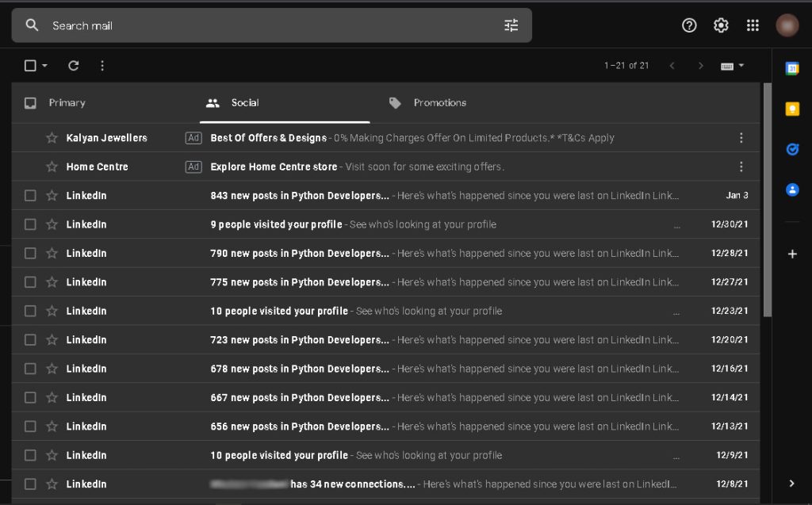Open Google Calendar in side panel
The height and width of the screenshot is (505, 812).
pyautogui.click(x=791, y=68)
